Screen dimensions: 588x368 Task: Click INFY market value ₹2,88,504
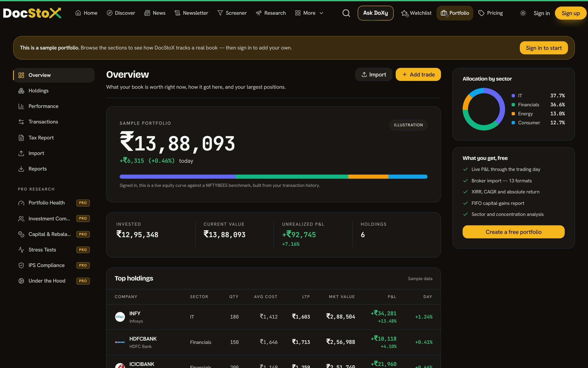[x=340, y=317]
